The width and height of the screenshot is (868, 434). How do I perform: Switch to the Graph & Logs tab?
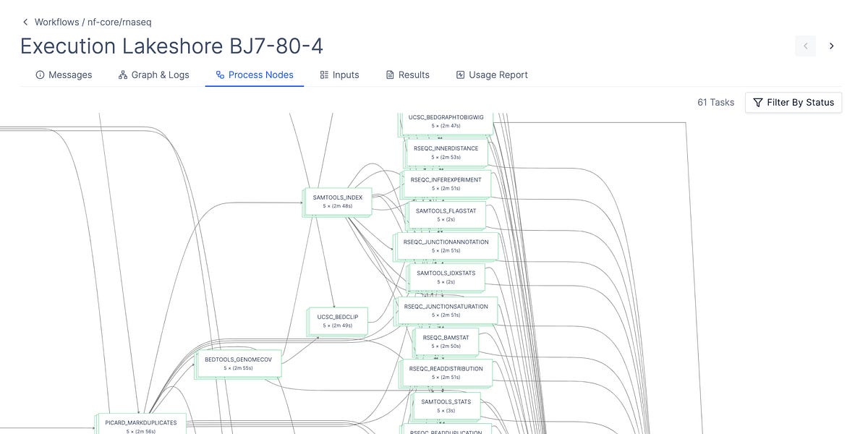pos(153,75)
